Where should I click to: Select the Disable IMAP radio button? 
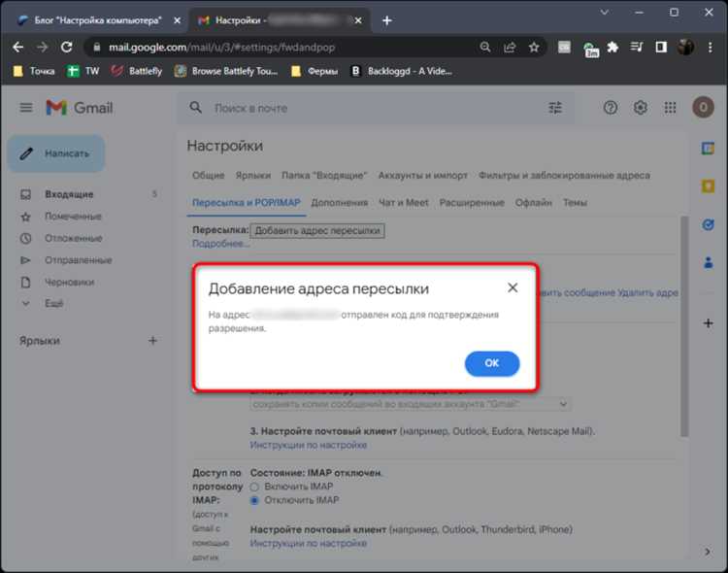click(x=254, y=501)
